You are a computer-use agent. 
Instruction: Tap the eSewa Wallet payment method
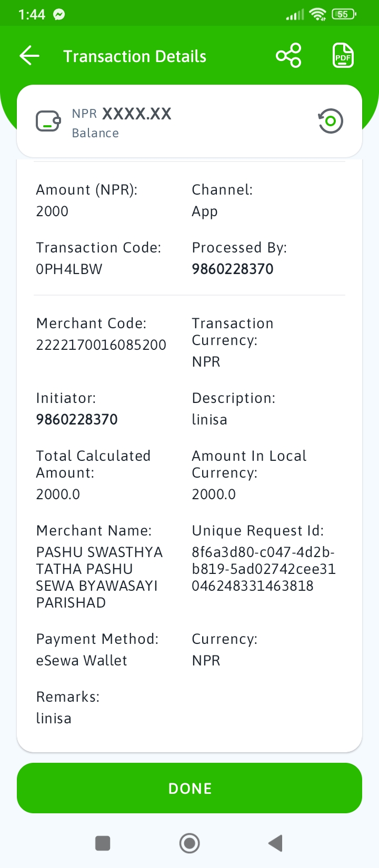pyautogui.click(x=82, y=660)
